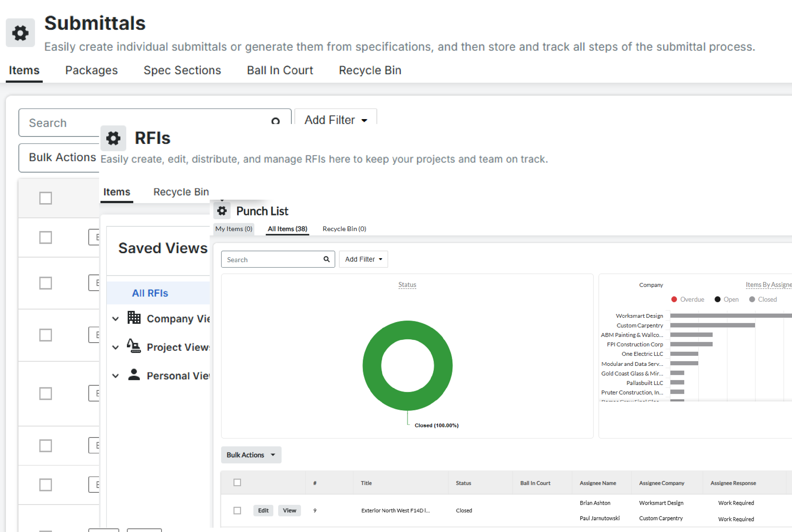Open Punch List Recycle Bin (0) tab
The height and width of the screenshot is (532, 792).
pos(344,229)
